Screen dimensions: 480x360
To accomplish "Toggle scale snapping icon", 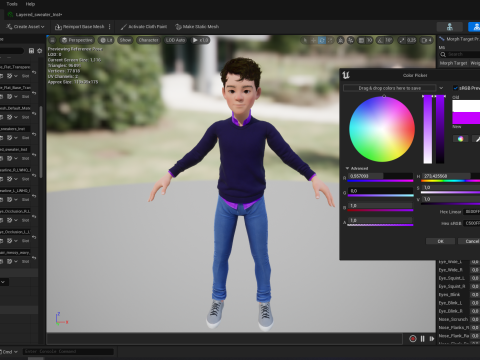I will pyautogui.click(x=402, y=40).
